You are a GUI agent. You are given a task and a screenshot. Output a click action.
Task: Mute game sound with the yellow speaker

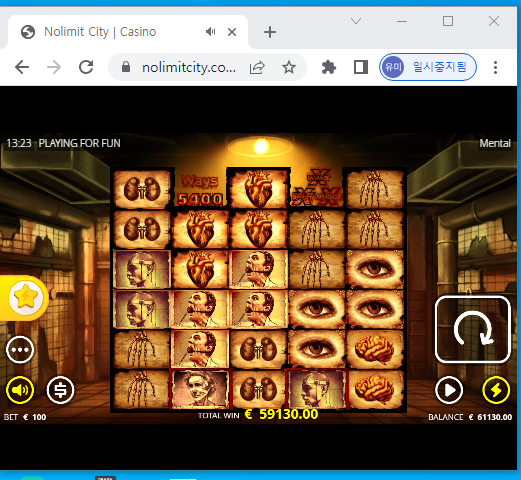(20, 390)
